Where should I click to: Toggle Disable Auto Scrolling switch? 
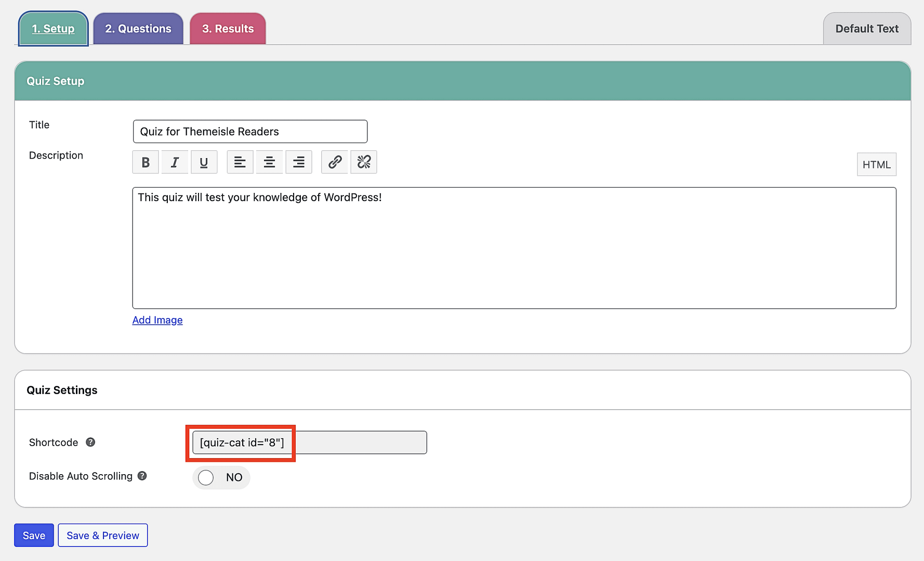tap(221, 477)
